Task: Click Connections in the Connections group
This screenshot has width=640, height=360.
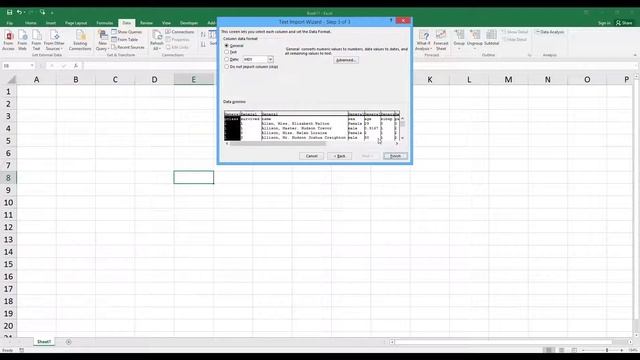Action: pyautogui.click(x=180, y=32)
